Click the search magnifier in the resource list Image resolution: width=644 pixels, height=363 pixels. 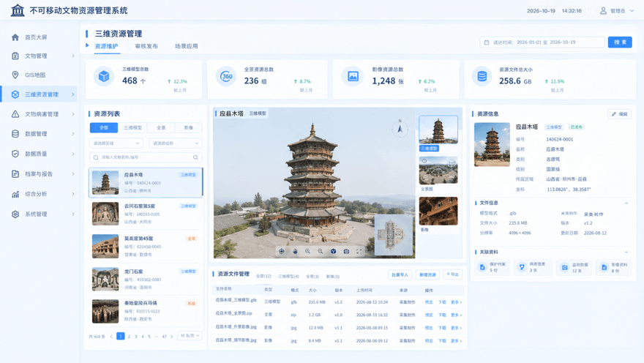coord(195,157)
